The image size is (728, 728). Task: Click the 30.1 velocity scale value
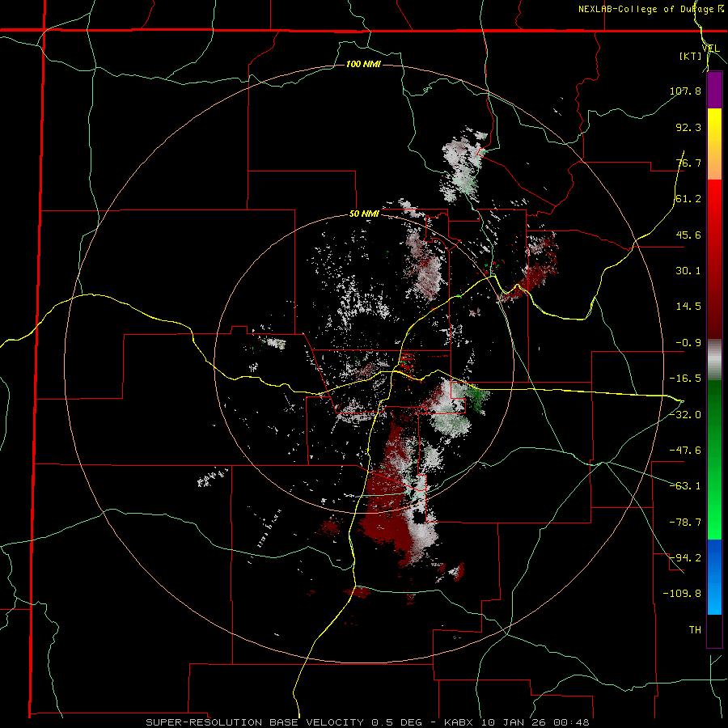(x=688, y=271)
